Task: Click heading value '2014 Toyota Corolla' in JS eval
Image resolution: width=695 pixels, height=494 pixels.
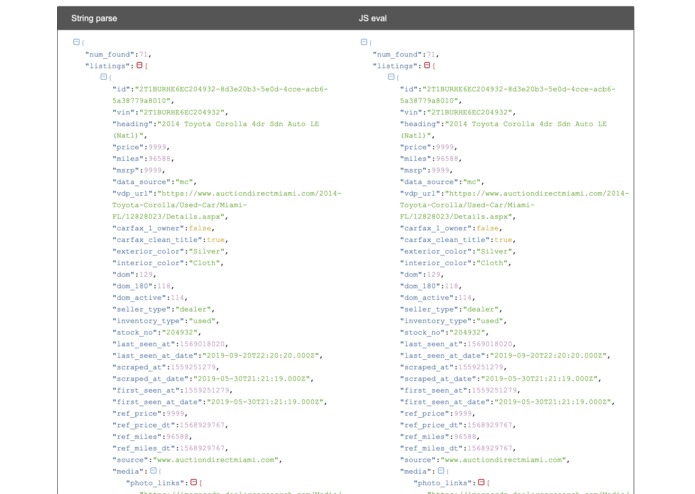Action: [504, 130]
